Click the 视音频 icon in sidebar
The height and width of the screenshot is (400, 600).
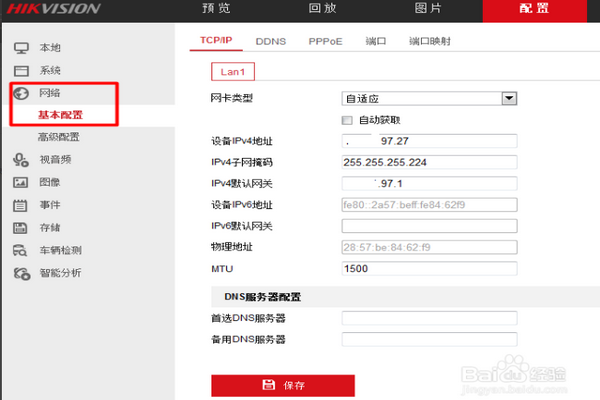coord(20,160)
